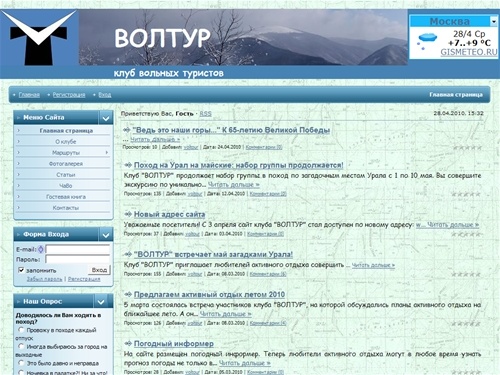Click arrow icon beside Поход на Урал title
Image resolution: width=500 pixels, height=375 pixels.
[x=128, y=165]
